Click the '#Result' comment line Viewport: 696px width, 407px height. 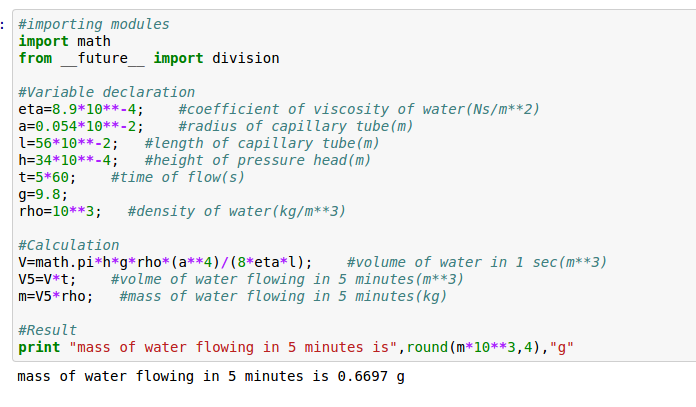tap(48, 330)
